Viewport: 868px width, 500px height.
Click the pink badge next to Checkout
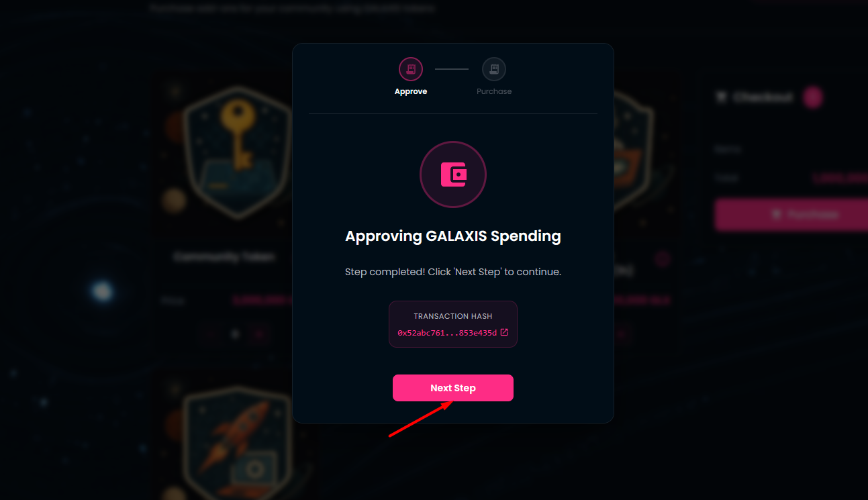pos(813,97)
